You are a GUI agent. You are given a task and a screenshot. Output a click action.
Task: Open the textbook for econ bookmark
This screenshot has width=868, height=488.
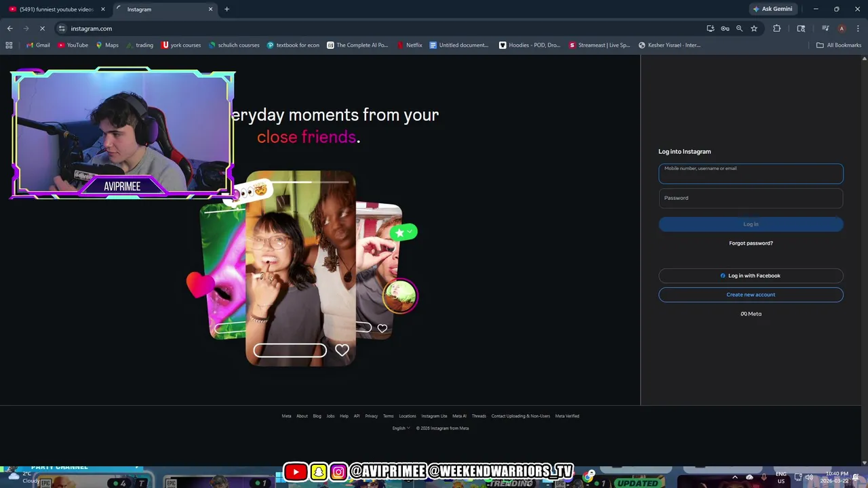point(293,45)
